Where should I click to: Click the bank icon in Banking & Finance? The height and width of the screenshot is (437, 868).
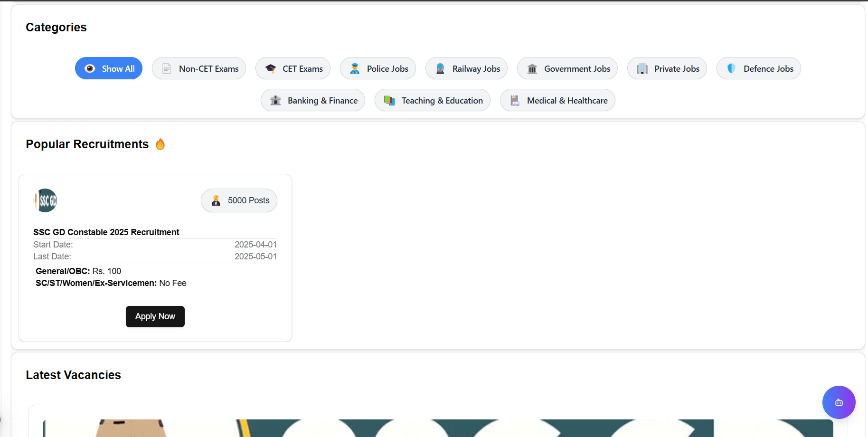click(275, 100)
